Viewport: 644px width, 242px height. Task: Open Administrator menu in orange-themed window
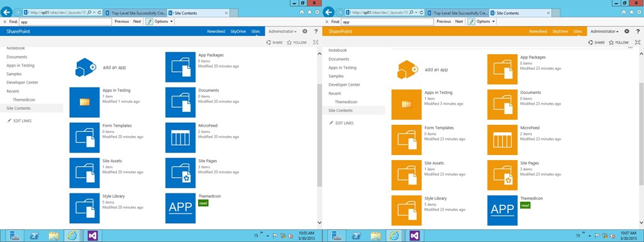point(604,32)
